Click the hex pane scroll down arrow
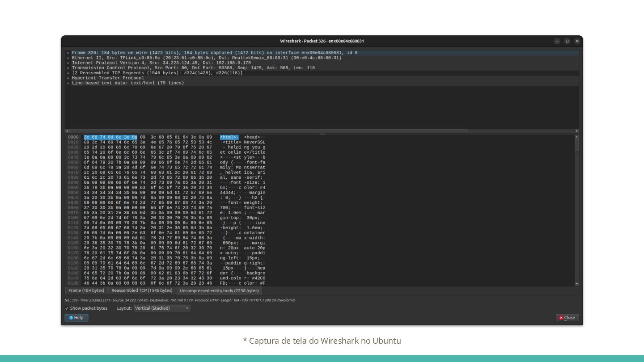 [x=576, y=284]
